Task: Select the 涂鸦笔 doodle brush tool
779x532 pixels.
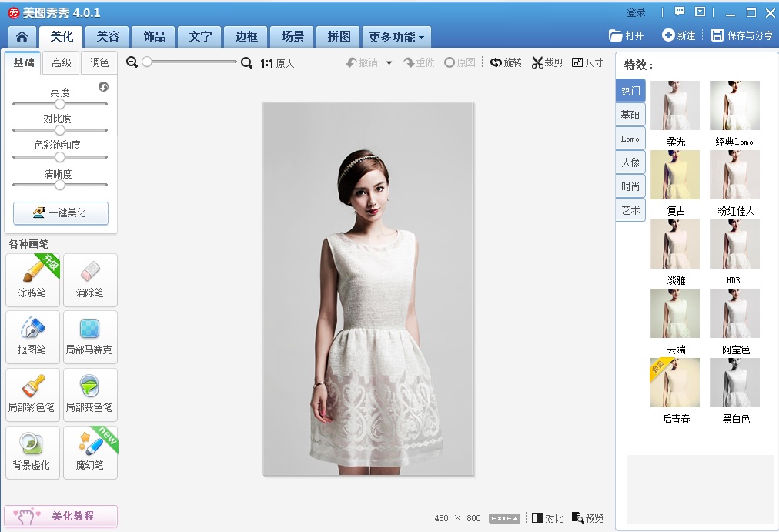Action: tap(33, 279)
